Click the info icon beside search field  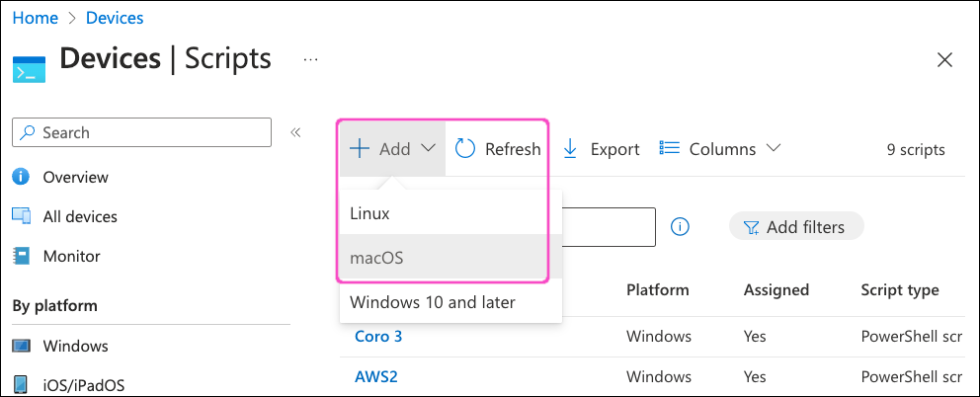[x=680, y=227]
